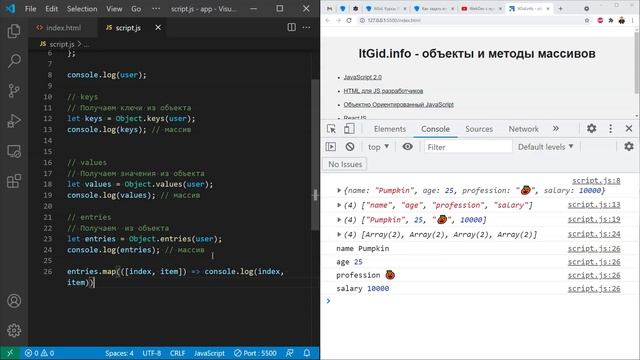Viewport: 640px width, 360px height.
Task: Open the Explorer view in VS Code
Action: (x=14, y=31)
